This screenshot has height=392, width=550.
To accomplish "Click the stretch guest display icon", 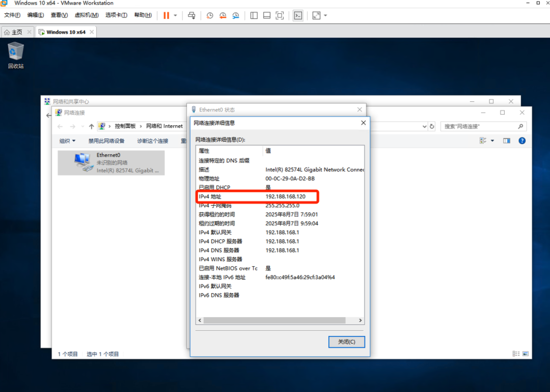I will pos(316,15).
